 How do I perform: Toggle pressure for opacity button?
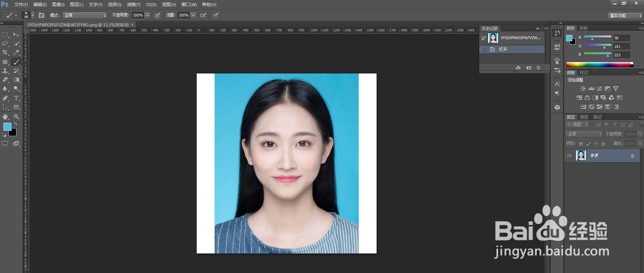[x=157, y=15]
